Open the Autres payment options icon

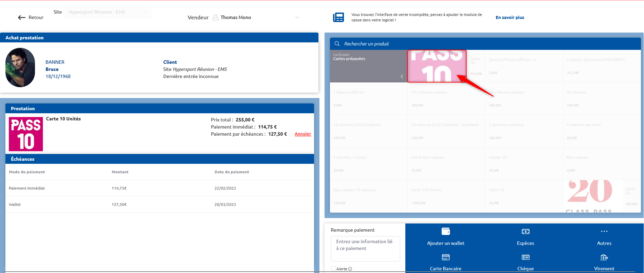604,231
